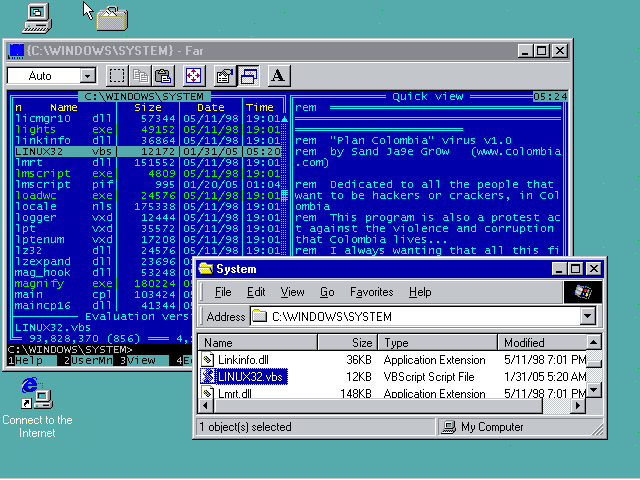
Task: Select Lmrt.dll file name in System window
Action: pos(235,393)
